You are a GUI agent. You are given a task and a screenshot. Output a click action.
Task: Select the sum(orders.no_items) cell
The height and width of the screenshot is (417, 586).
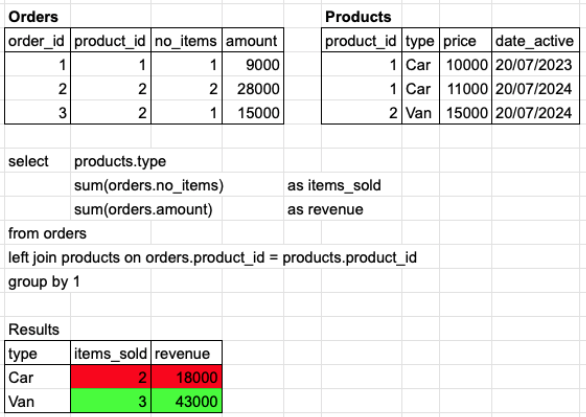(149, 185)
